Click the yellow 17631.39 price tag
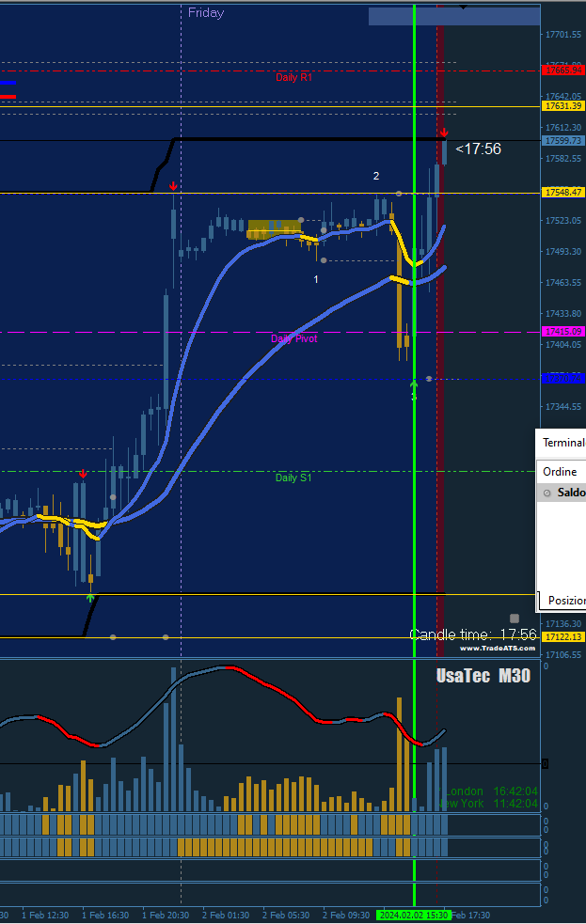The width and height of the screenshot is (586, 924). [563, 106]
